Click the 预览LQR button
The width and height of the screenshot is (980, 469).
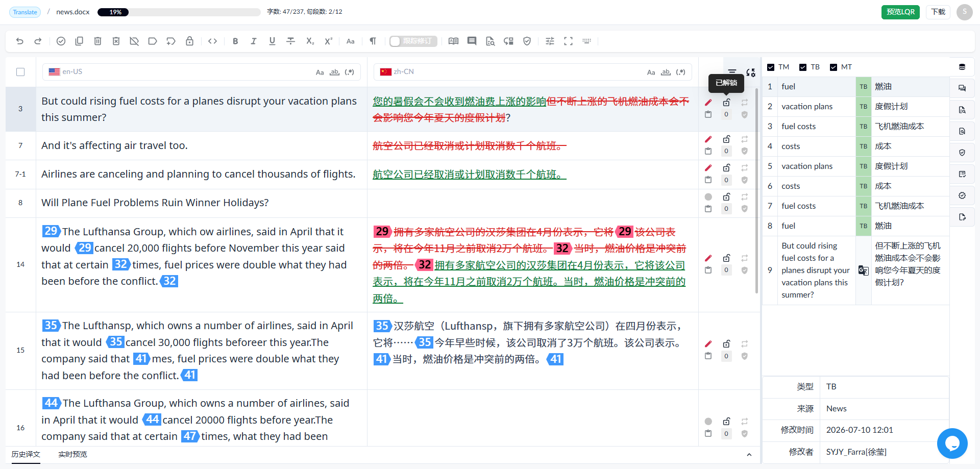[x=900, y=12]
